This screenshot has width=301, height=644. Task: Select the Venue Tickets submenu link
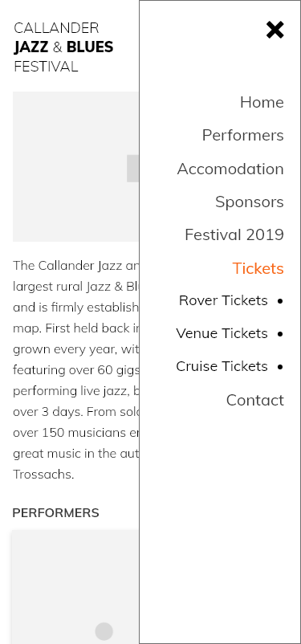click(x=222, y=333)
